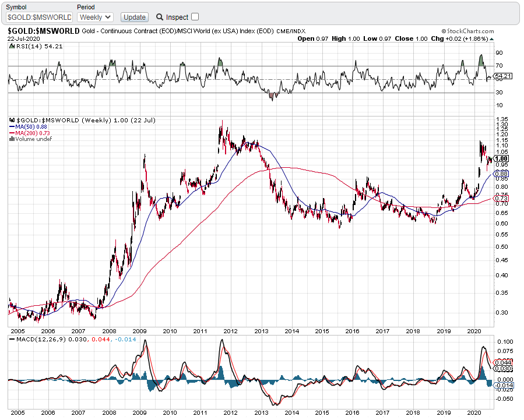524x420 pixels.
Task: Open the Period dropdown showing Weekly
Action: point(95,17)
